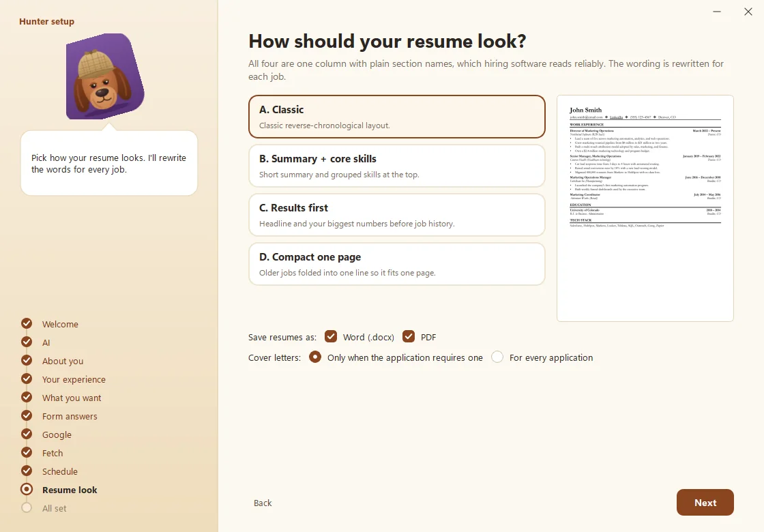
Task: Open the Schedule step label
Action: [59, 471]
